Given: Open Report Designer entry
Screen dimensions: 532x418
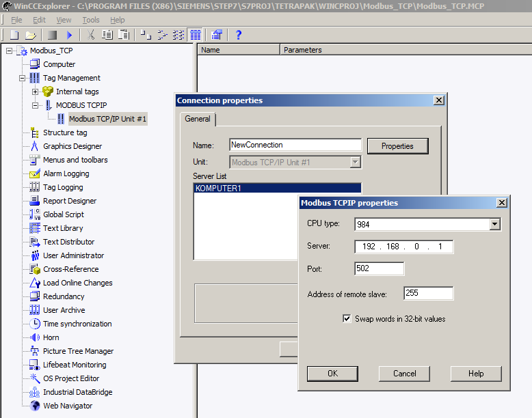Looking at the screenshot, I should [70, 201].
